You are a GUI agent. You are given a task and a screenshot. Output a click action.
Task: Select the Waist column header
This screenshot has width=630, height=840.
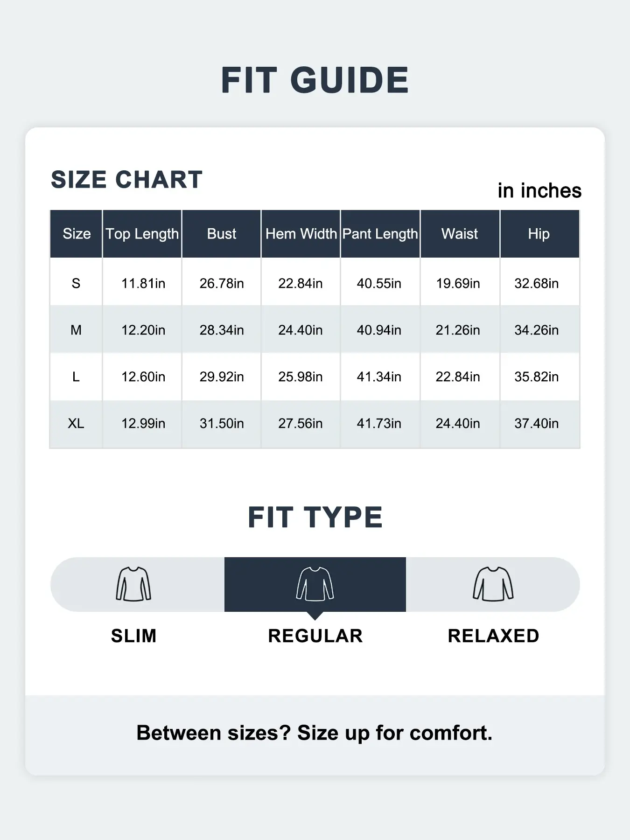click(460, 234)
